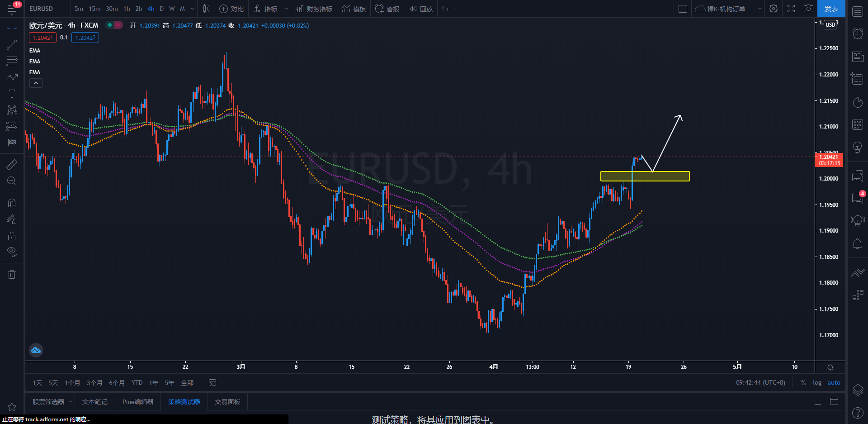The image size is (868, 424).
Task: Open the magnet mode tool
Action: point(12,203)
